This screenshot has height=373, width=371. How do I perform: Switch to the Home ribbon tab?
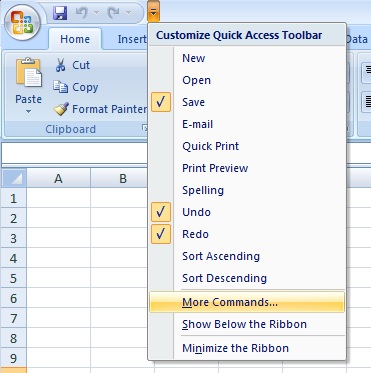[x=75, y=39]
